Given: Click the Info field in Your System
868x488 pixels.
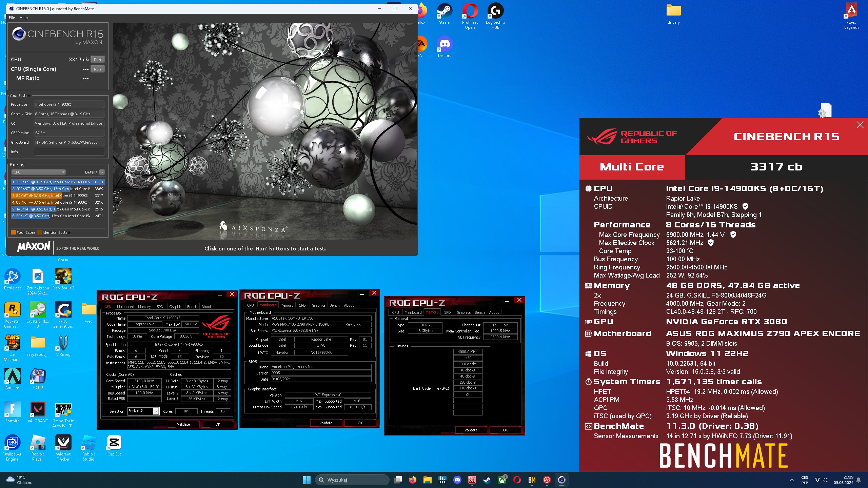Looking at the screenshot, I should click(69, 152).
